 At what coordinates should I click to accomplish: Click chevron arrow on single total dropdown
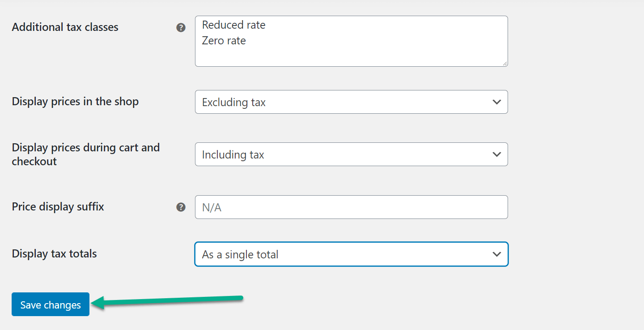coord(496,254)
